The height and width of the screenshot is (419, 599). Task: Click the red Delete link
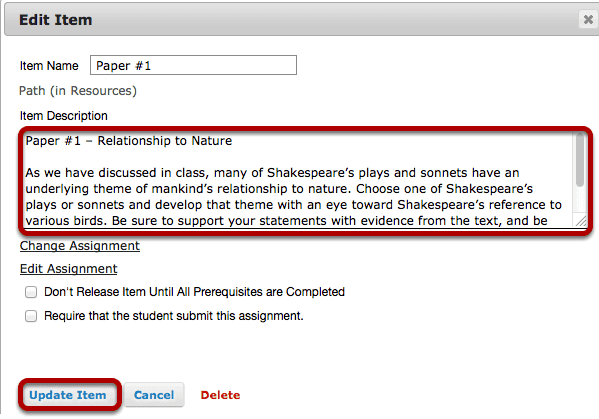click(220, 395)
